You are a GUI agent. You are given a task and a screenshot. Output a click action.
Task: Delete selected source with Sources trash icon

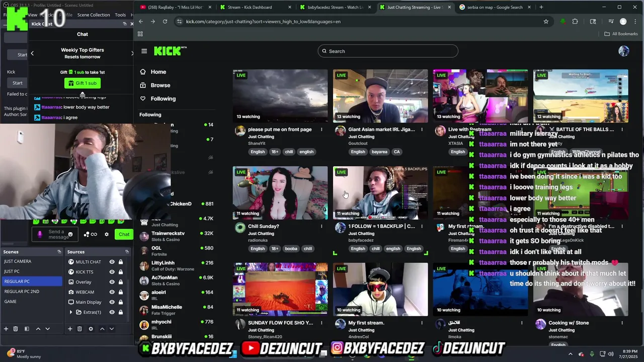coord(79,329)
